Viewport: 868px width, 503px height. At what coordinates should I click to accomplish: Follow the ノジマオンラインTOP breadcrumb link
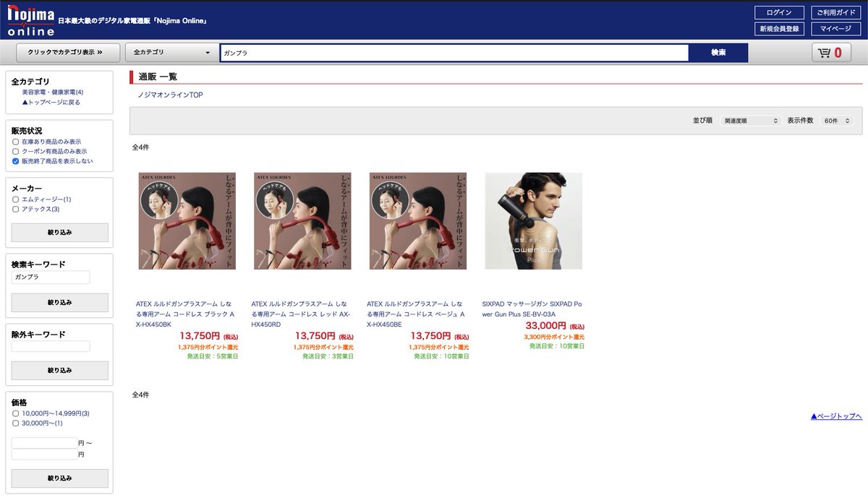171,95
